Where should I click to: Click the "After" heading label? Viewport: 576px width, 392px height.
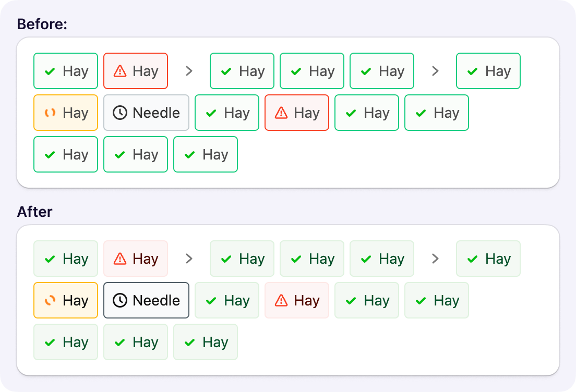pyautogui.click(x=34, y=212)
